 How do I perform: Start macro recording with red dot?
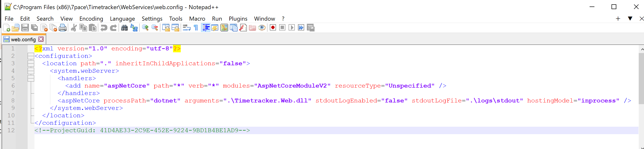click(273, 28)
